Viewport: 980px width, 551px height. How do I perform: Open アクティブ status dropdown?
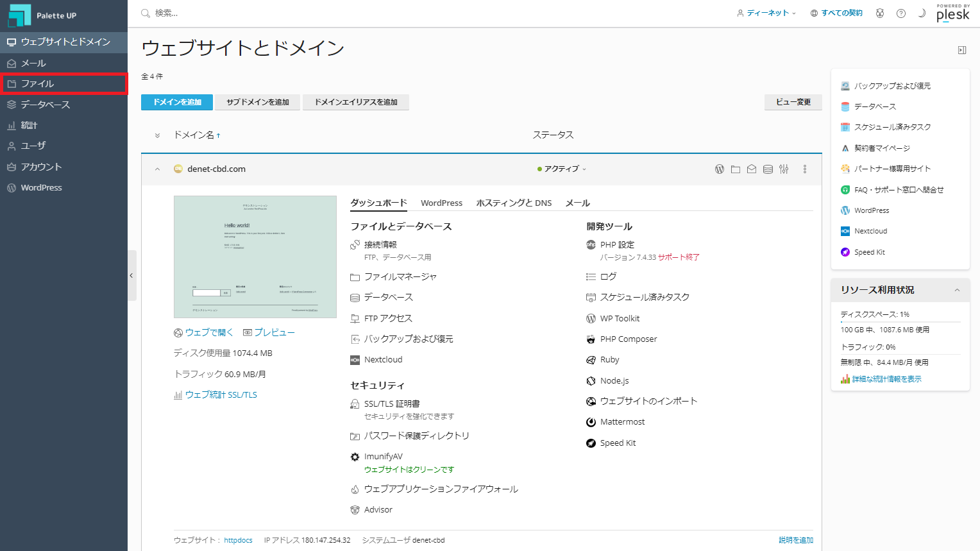pos(562,169)
